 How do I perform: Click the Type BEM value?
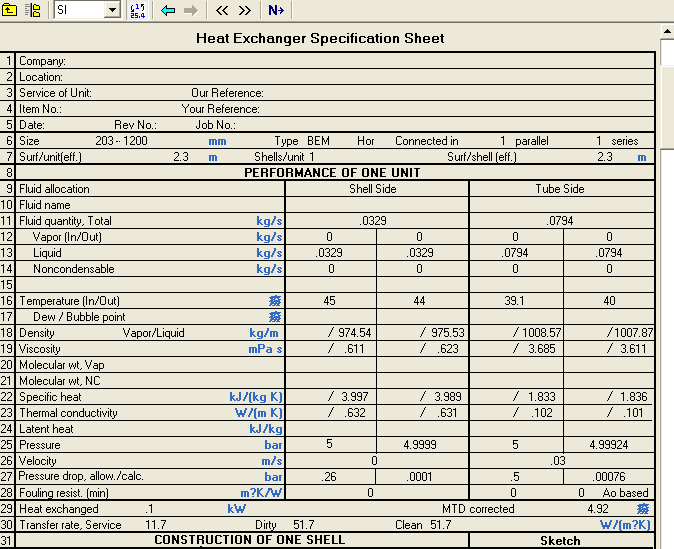point(318,141)
